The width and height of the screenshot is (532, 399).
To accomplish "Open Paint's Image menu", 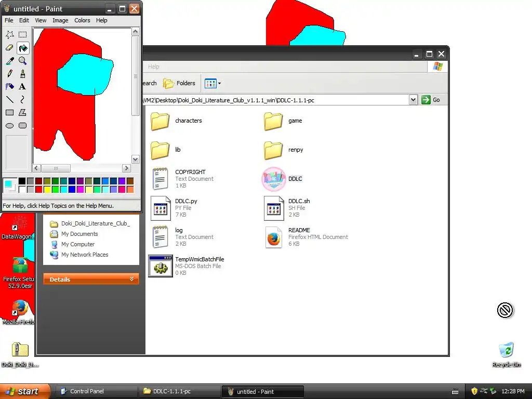I will point(60,20).
